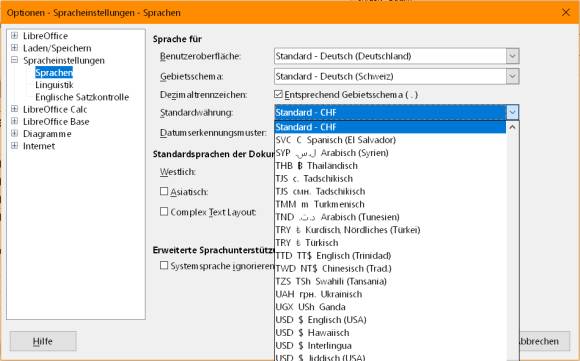Choose TMM Turkmenisch currency
580x361 pixels.
click(x=390, y=204)
